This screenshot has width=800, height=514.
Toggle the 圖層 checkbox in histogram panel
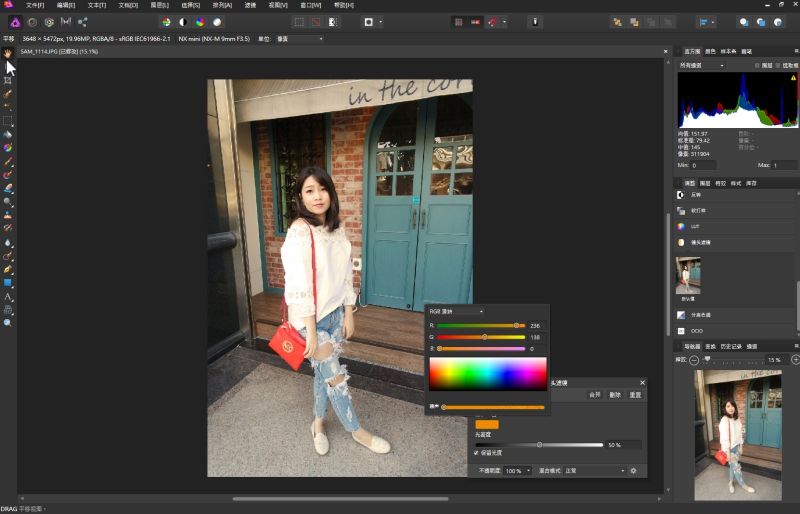(x=758, y=65)
